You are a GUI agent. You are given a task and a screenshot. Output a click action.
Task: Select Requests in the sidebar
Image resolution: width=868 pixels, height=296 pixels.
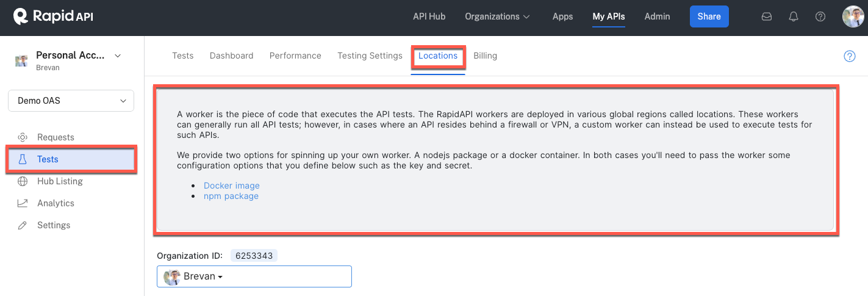coord(56,137)
